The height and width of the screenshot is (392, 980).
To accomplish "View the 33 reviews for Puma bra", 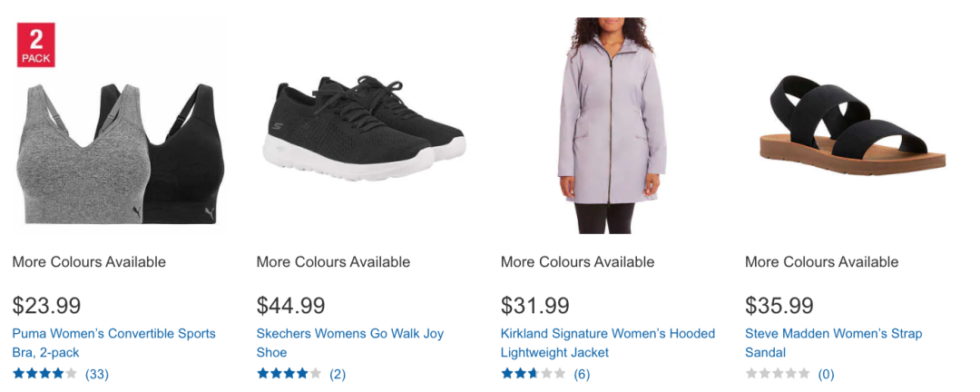I will pos(97,374).
